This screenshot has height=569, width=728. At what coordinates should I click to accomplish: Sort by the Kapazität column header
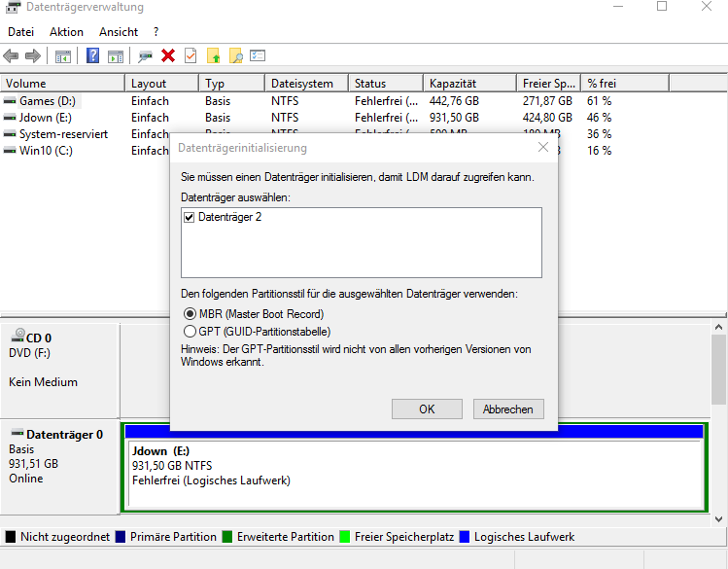470,84
